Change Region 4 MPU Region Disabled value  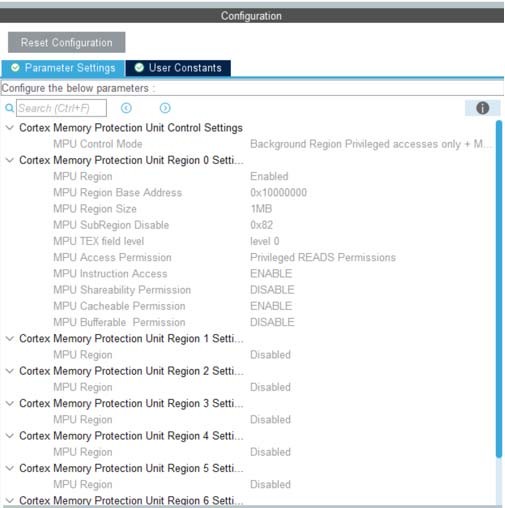(270, 452)
